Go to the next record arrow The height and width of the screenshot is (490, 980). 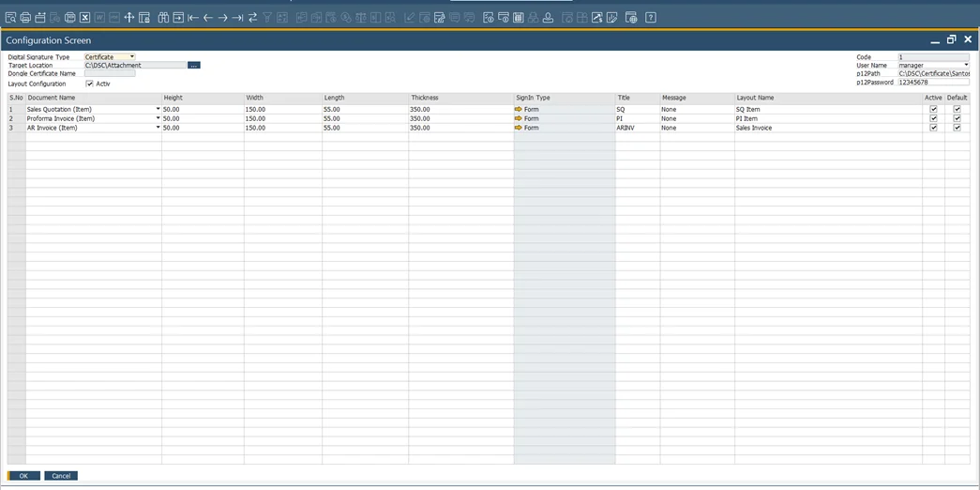(x=223, y=18)
